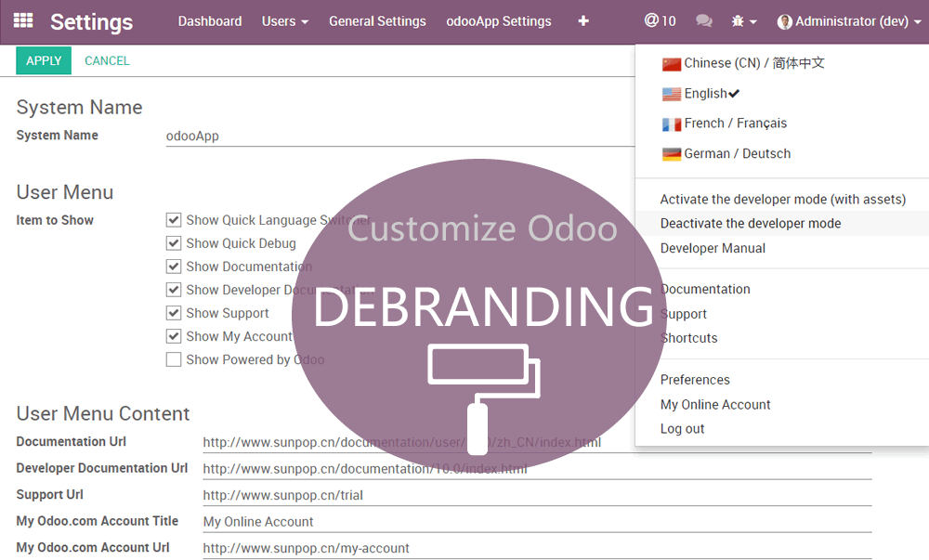Screen dimensions: 929x560
Task: Uncheck Show Quick Debug checkbox
Action: [174, 243]
